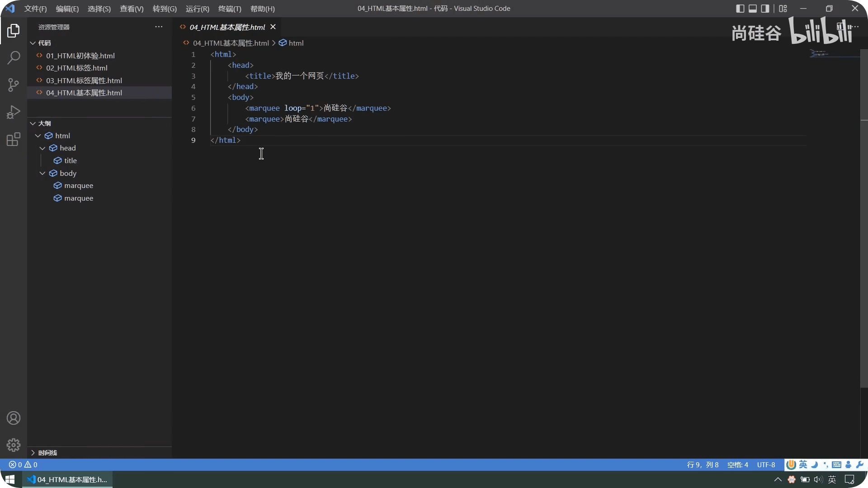Toggle the primary side bar visibility
868x488 pixels.
[x=740, y=9]
